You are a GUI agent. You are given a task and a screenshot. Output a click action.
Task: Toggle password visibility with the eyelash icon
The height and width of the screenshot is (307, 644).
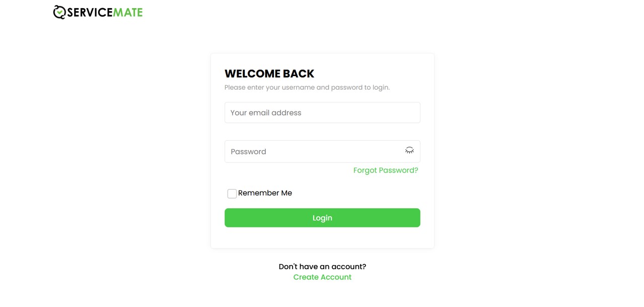pos(409,150)
